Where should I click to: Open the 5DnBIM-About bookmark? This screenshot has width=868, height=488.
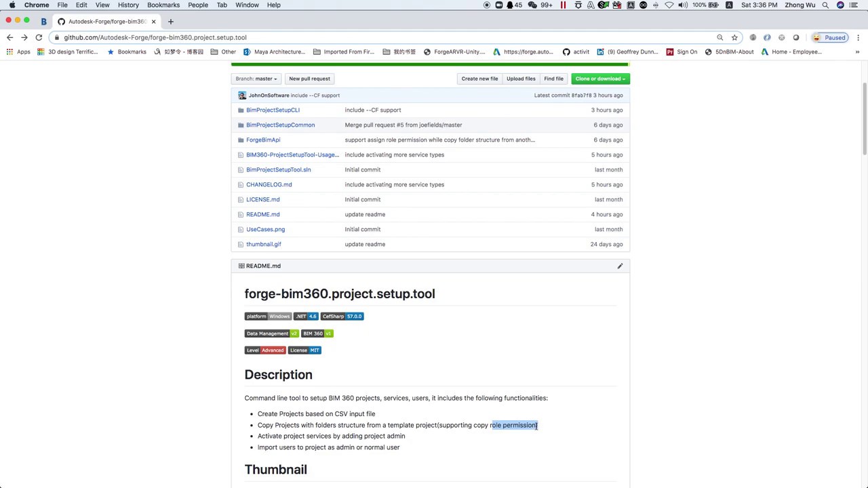click(x=729, y=52)
